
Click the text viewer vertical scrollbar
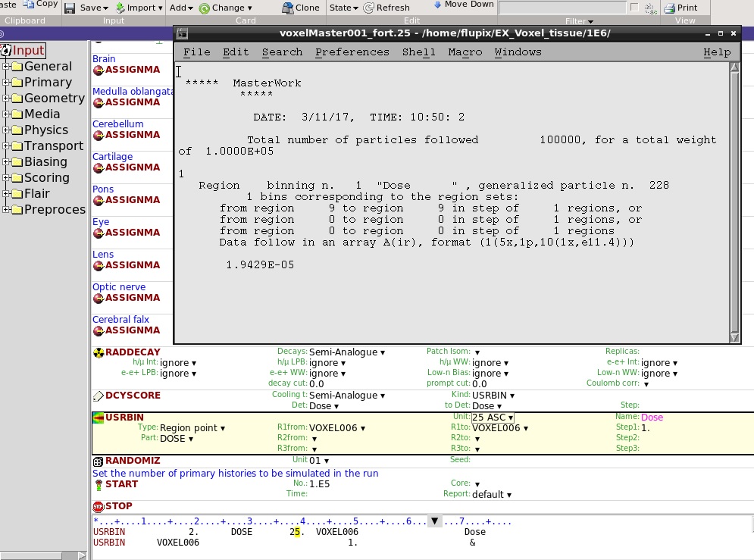[x=734, y=202]
